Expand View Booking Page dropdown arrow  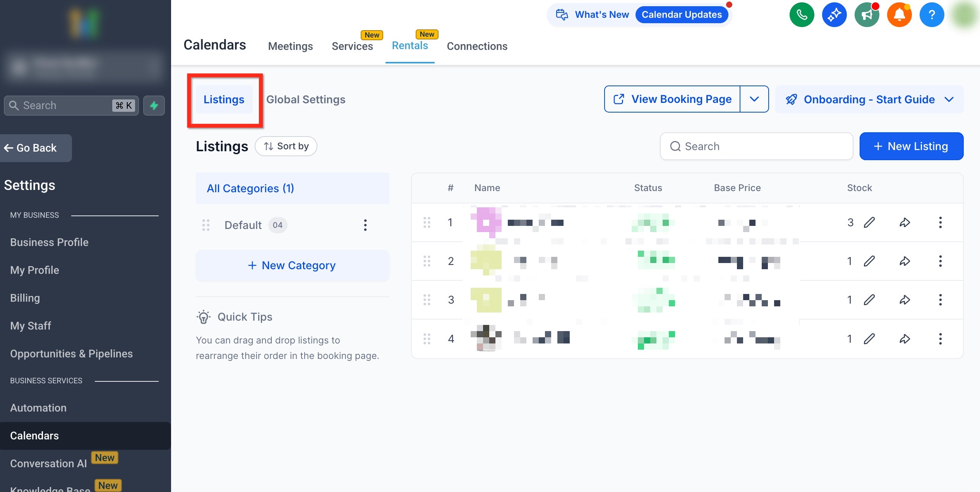click(754, 99)
